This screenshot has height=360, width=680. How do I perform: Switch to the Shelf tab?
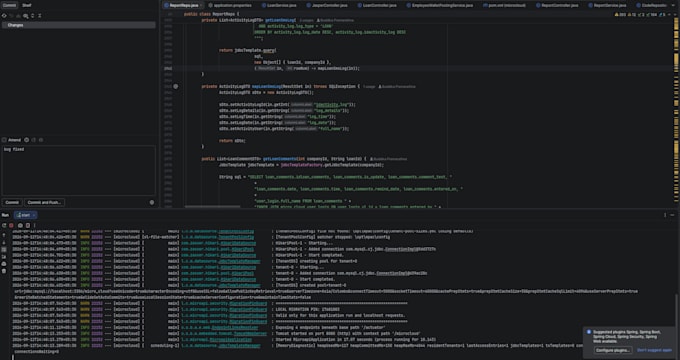tap(26, 5)
